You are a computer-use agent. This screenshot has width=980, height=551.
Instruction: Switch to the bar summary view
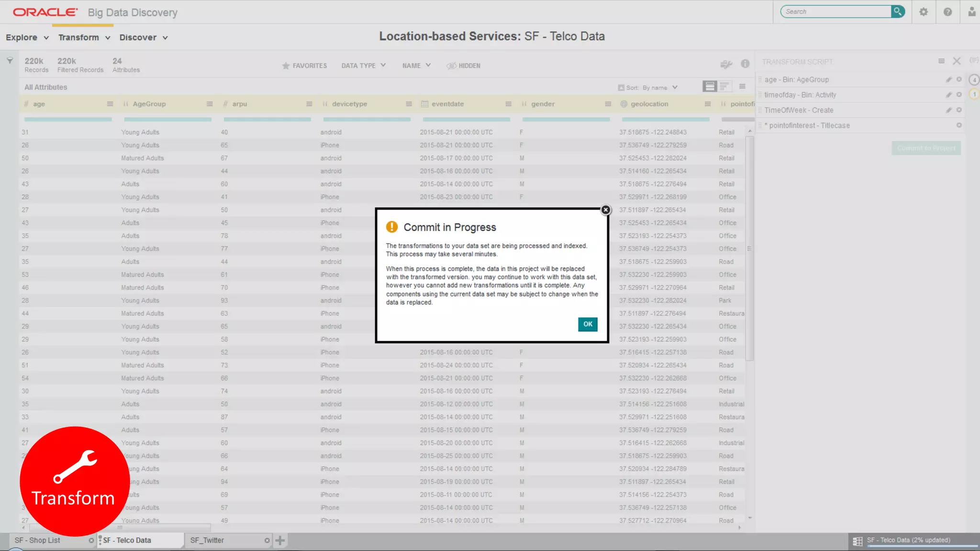[724, 87]
